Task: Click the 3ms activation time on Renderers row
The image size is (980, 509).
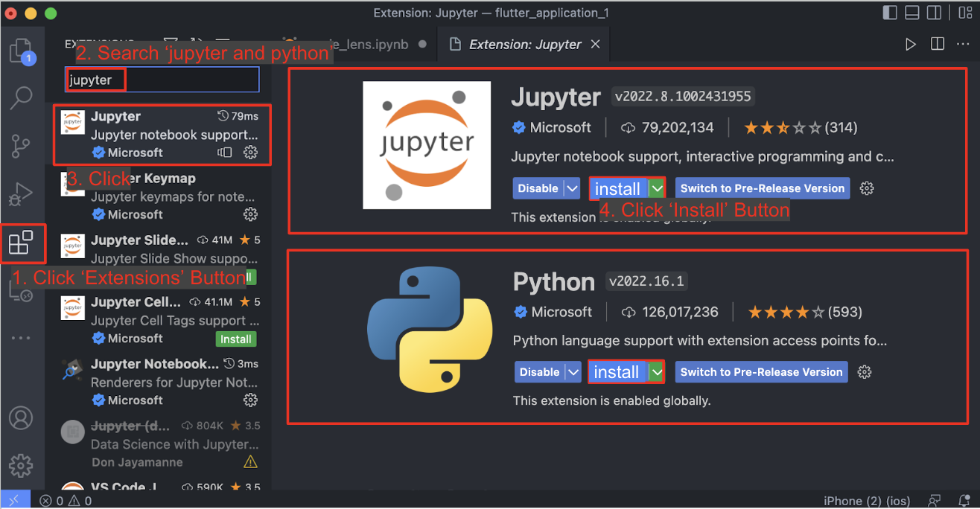Action: (241, 364)
